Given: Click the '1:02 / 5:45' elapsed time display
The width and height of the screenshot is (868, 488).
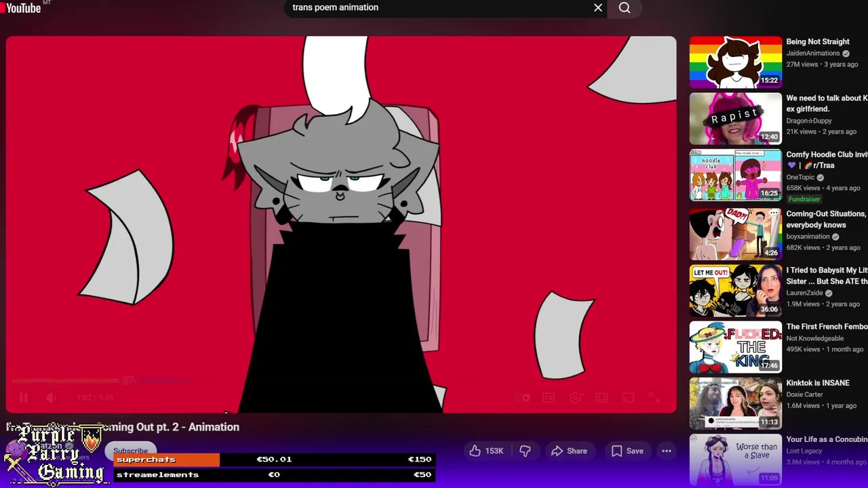Looking at the screenshot, I should pos(95,398).
